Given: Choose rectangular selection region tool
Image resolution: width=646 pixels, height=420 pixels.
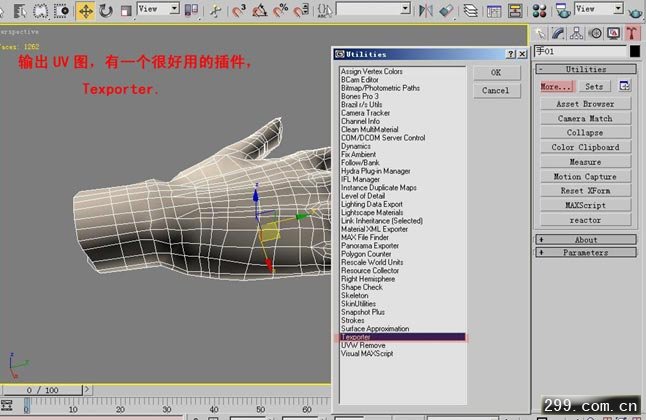Looking at the screenshot, I should [40, 10].
